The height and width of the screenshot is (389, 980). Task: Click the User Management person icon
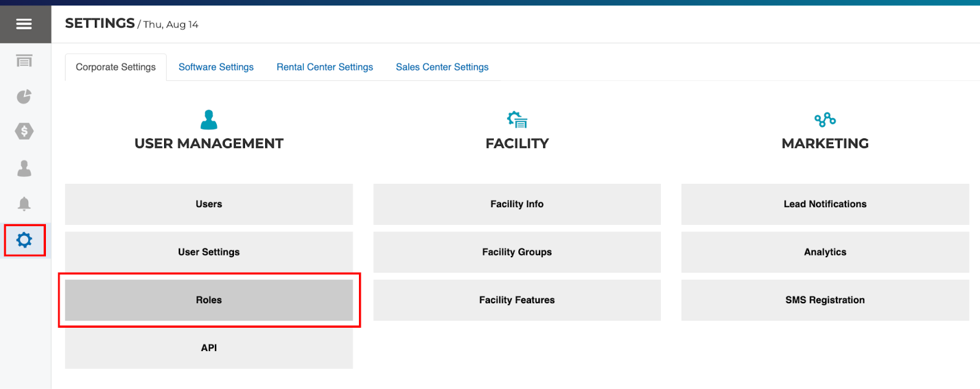209,119
